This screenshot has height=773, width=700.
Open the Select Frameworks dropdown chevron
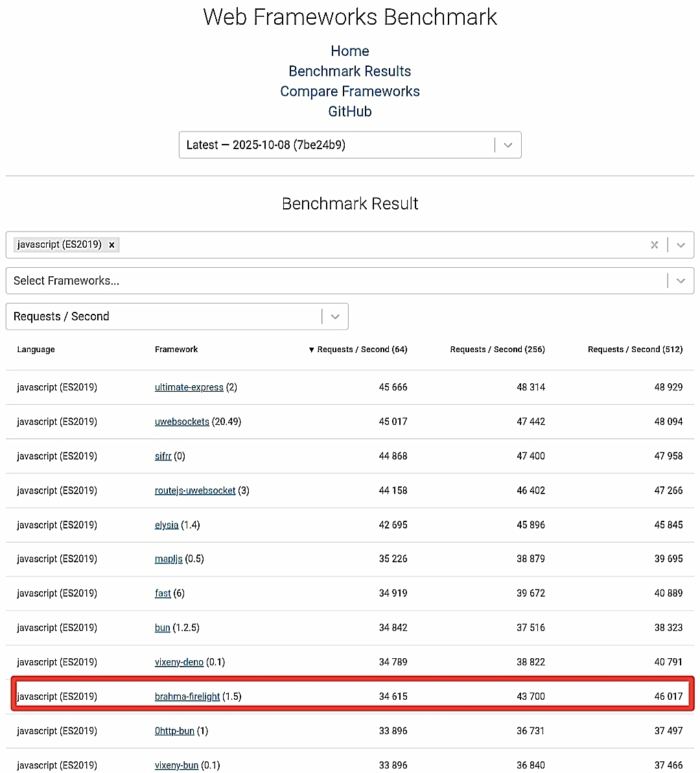[x=681, y=281]
